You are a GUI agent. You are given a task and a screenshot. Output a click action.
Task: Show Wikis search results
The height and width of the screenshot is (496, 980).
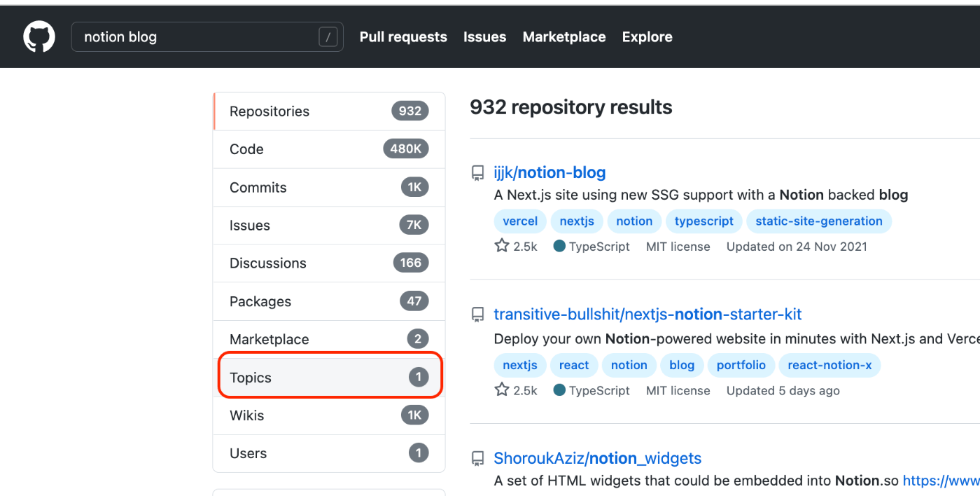click(x=329, y=415)
